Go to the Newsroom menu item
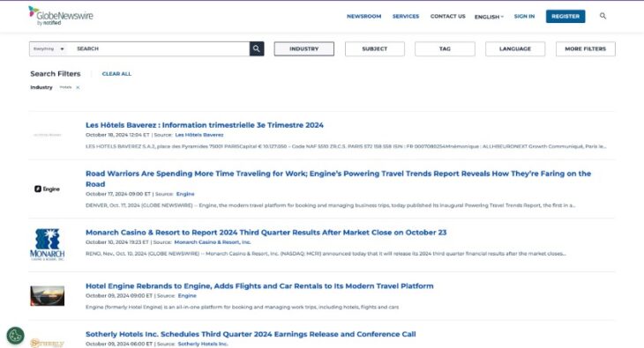The image size is (644, 348). click(x=363, y=17)
